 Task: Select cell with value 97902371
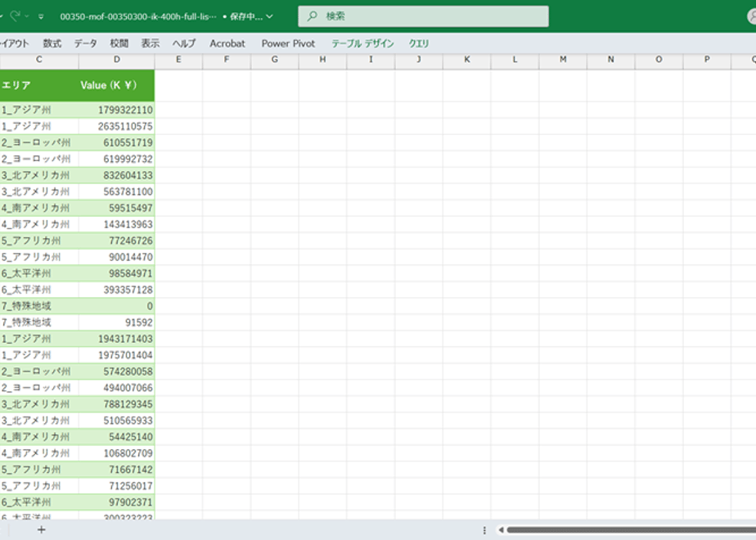click(117, 502)
